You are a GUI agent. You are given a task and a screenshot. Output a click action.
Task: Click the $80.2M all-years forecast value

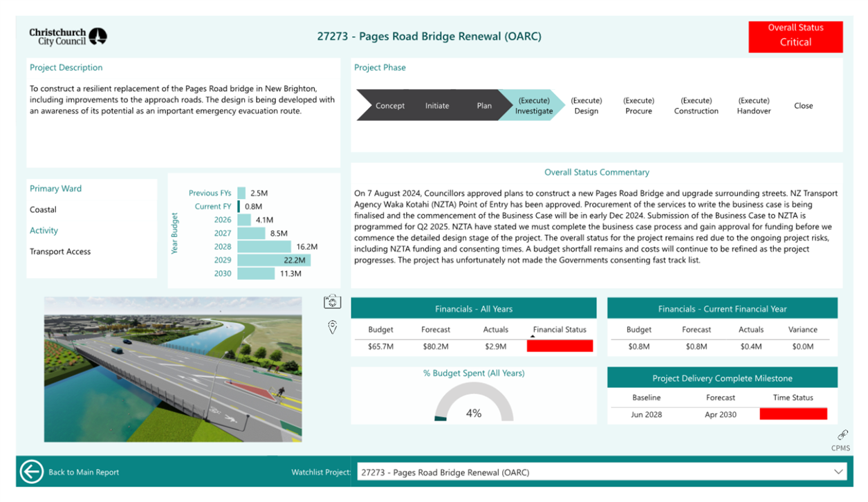[x=436, y=346]
